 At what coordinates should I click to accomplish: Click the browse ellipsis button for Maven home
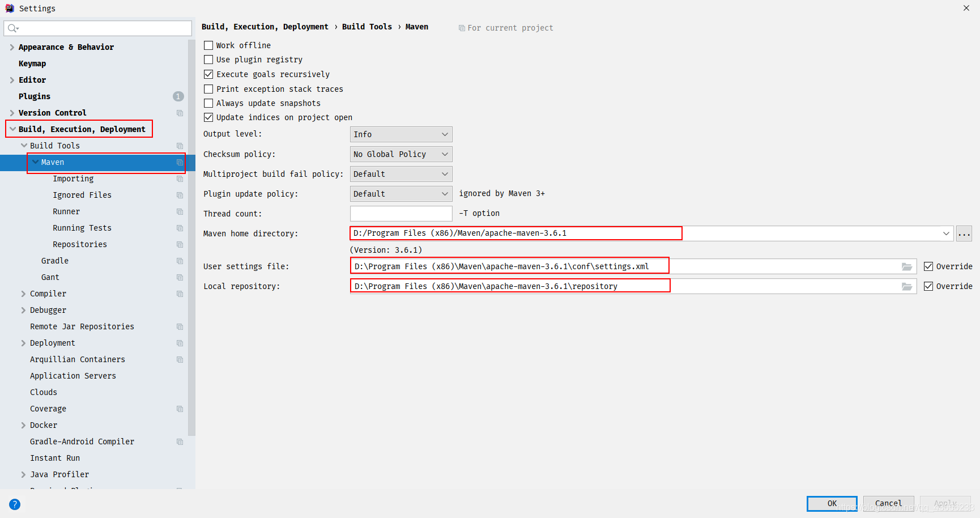point(964,233)
